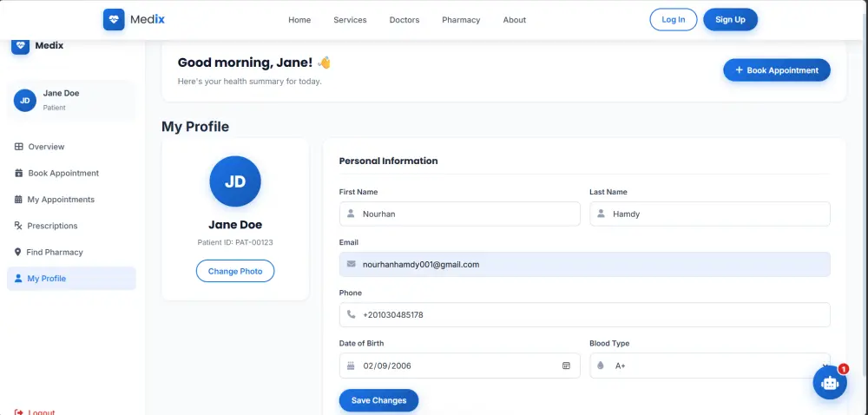
Task: Open Pharmacy in top navigation
Action: click(461, 20)
